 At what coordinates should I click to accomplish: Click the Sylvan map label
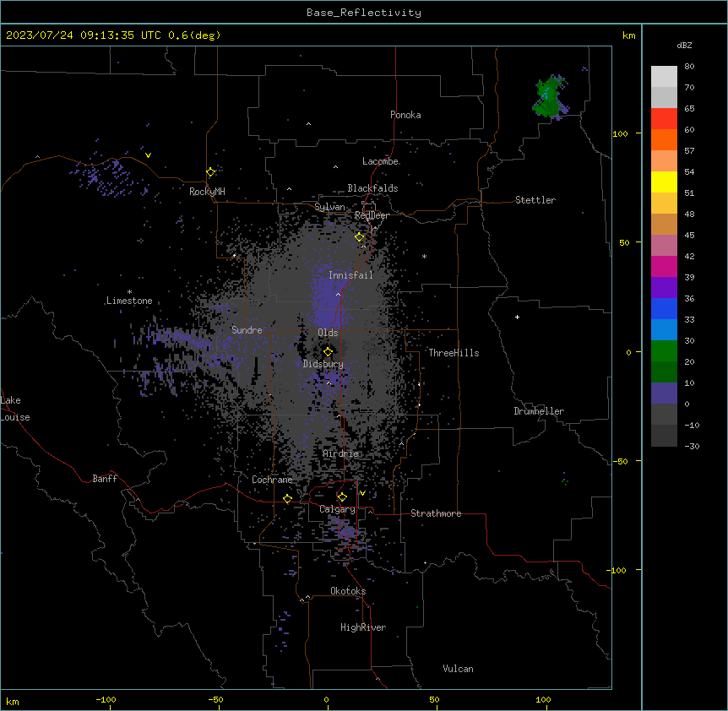[329, 207]
